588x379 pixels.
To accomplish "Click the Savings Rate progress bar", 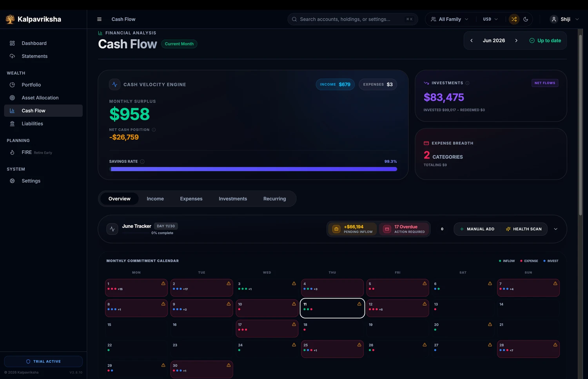I will pyautogui.click(x=253, y=169).
